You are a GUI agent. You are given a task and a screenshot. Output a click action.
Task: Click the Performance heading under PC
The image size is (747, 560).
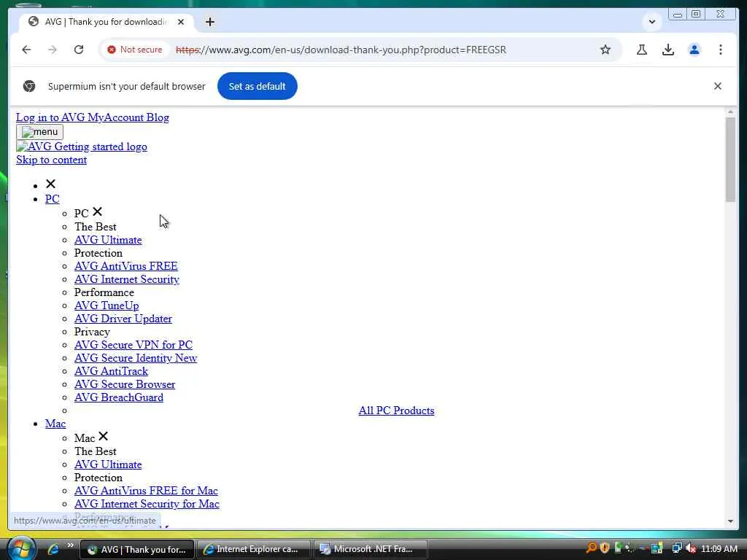(104, 292)
